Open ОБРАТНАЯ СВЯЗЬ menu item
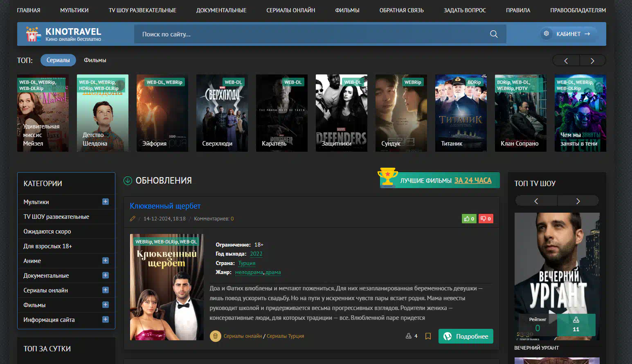Viewport: 632px width, 364px height. pos(401,10)
